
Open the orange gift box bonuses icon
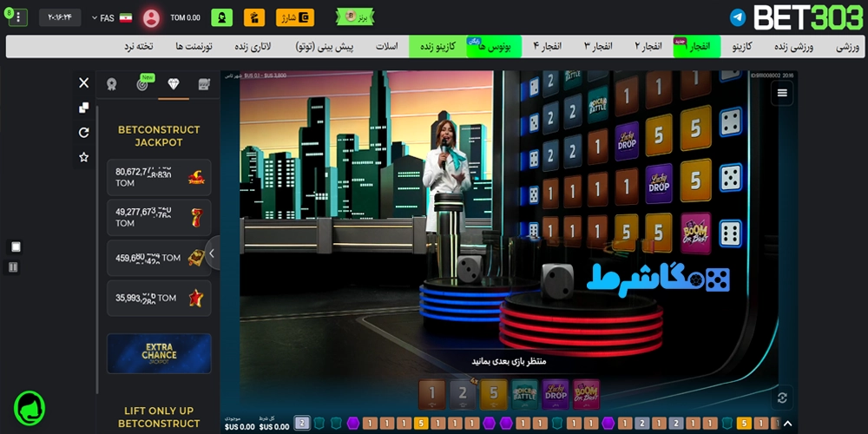pos(254,17)
